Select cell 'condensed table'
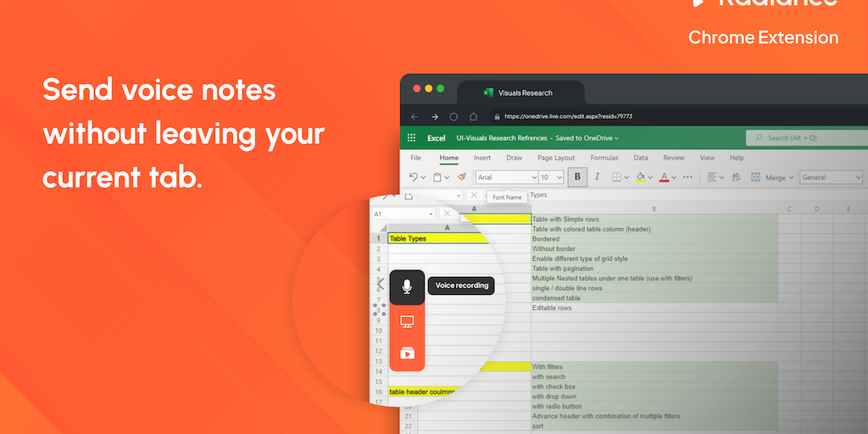This screenshot has width=868, height=434. coord(654,298)
